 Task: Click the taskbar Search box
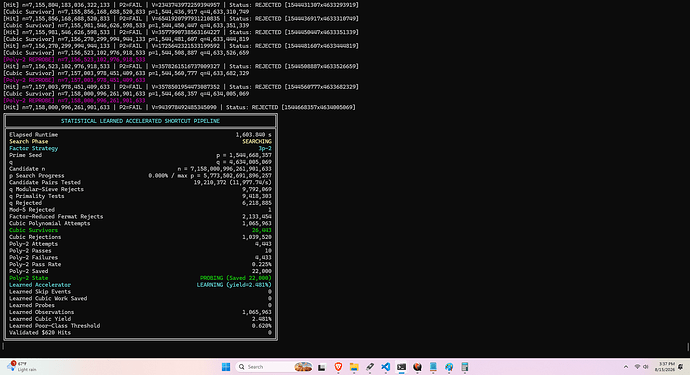274,367
